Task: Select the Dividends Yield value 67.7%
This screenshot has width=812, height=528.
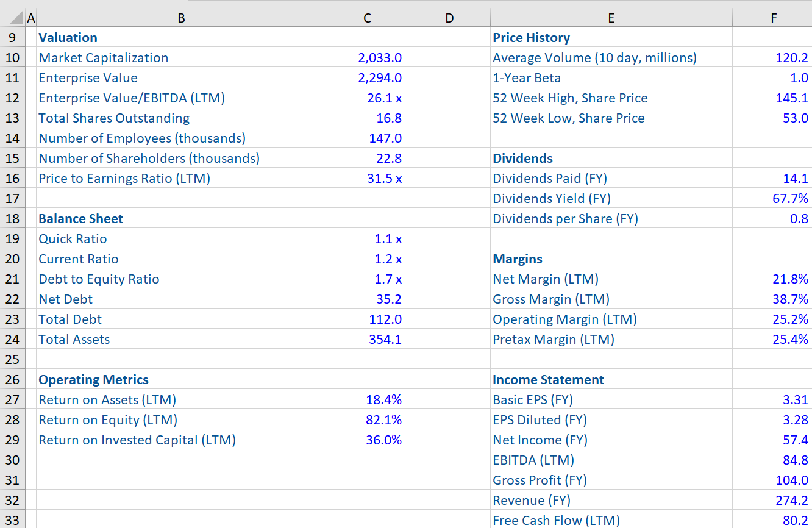Action: click(x=789, y=198)
